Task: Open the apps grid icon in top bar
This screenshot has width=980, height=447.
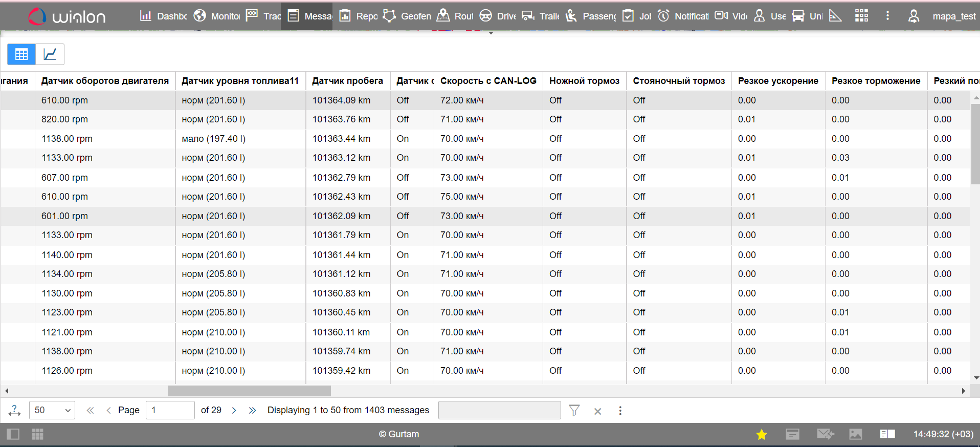Action: [x=861, y=16]
